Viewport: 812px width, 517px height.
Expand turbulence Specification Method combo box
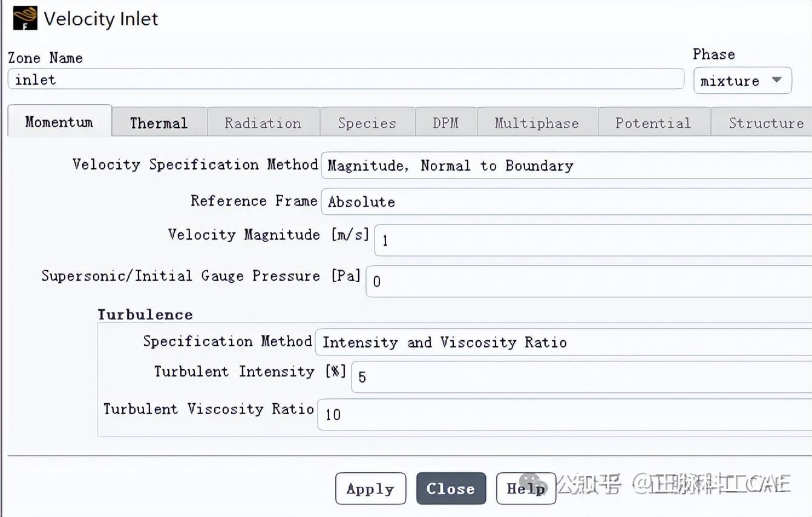point(563,342)
